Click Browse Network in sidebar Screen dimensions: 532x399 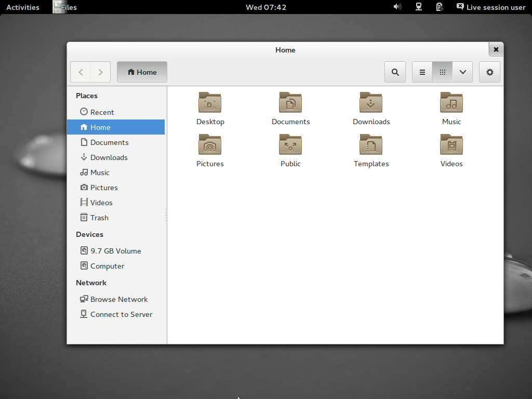[116, 299]
